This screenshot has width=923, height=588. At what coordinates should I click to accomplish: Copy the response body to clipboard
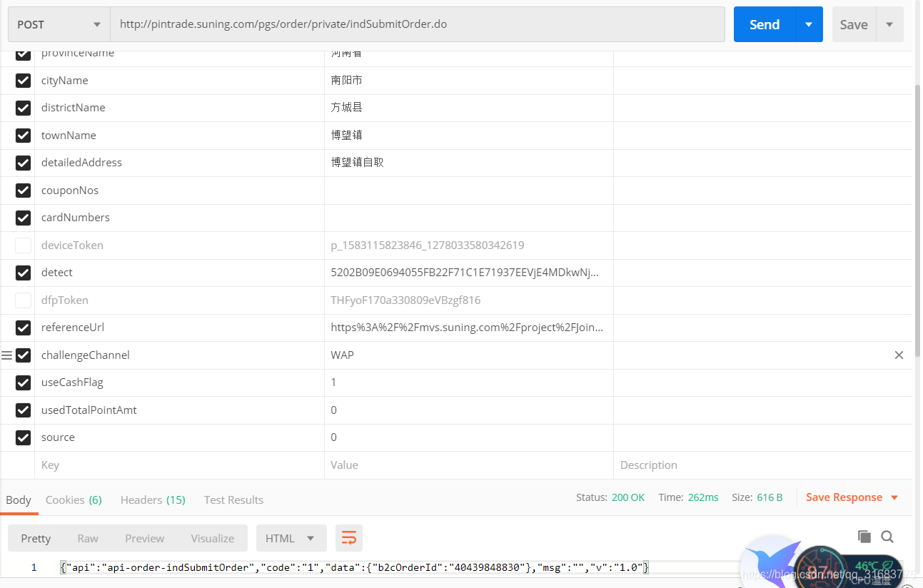point(864,536)
